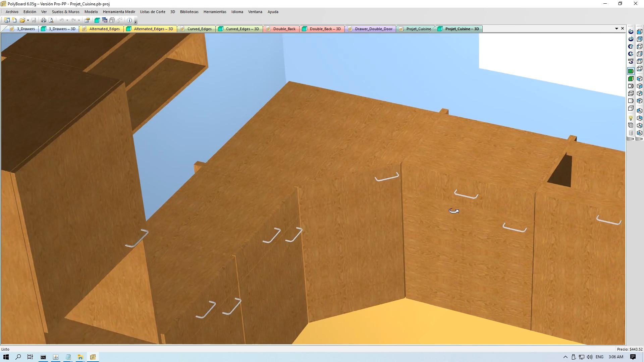Click the print icon in toolbar
The image size is (644, 362).
click(43, 20)
